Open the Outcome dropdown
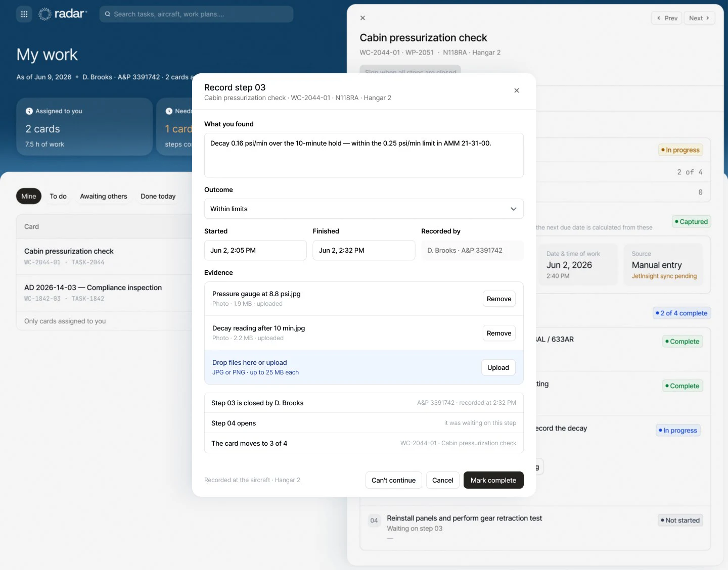 [364, 209]
